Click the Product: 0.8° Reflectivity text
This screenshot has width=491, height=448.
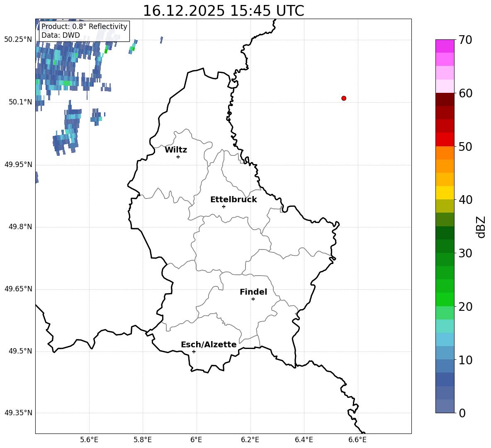84,26
